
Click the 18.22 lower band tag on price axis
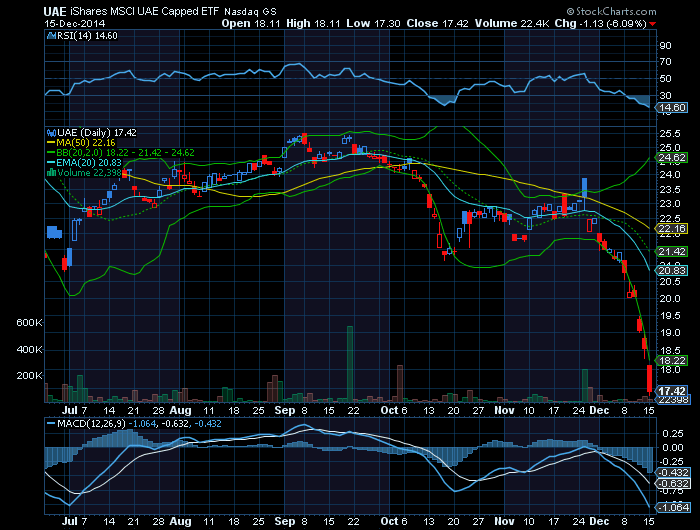[x=672, y=361]
